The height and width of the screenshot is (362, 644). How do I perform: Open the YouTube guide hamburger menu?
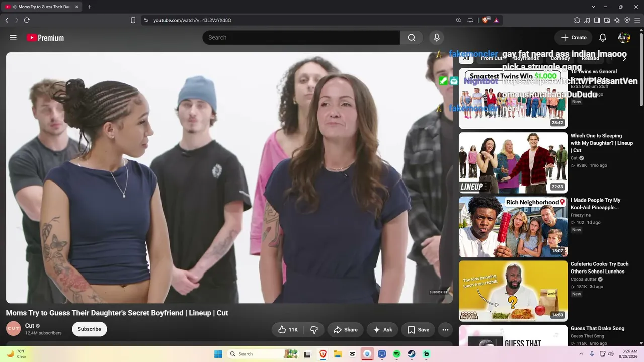tap(13, 38)
